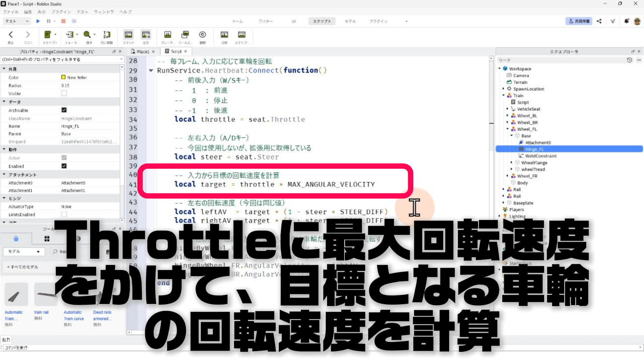Expand the VehicleSeat tree item

tap(507, 109)
